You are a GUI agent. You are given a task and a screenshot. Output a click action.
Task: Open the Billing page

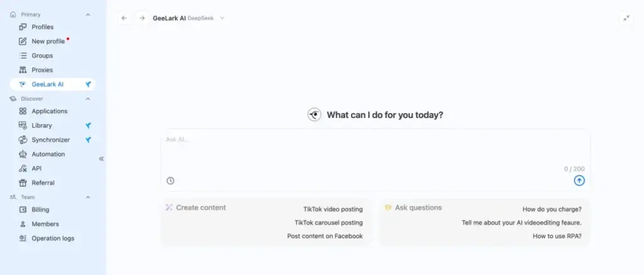[x=40, y=210]
